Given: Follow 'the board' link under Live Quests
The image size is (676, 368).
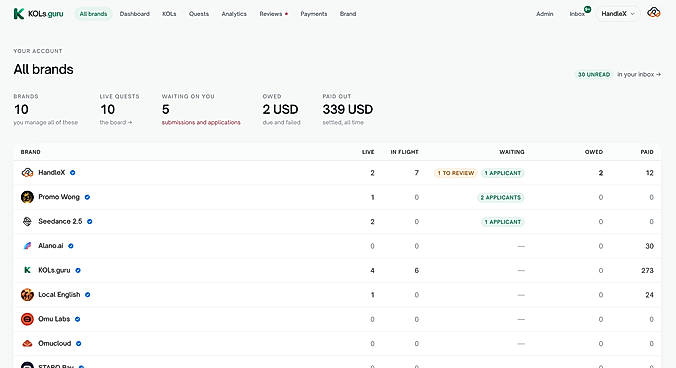Looking at the screenshot, I should coord(116,122).
